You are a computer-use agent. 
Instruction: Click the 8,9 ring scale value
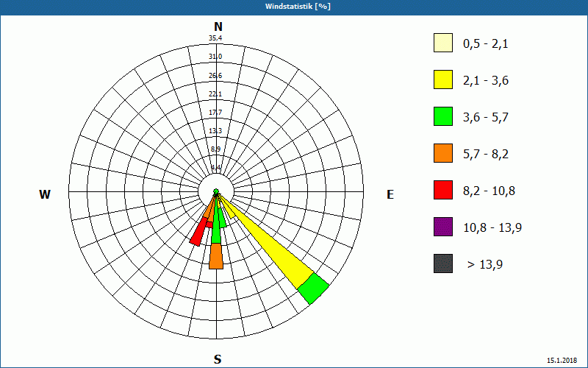[216, 149]
